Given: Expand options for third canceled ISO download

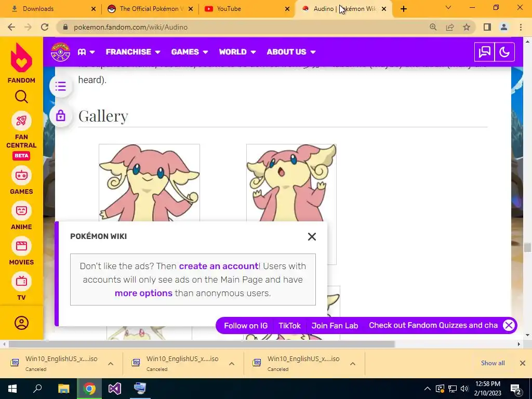Looking at the screenshot, I should [x=353, y=363].
